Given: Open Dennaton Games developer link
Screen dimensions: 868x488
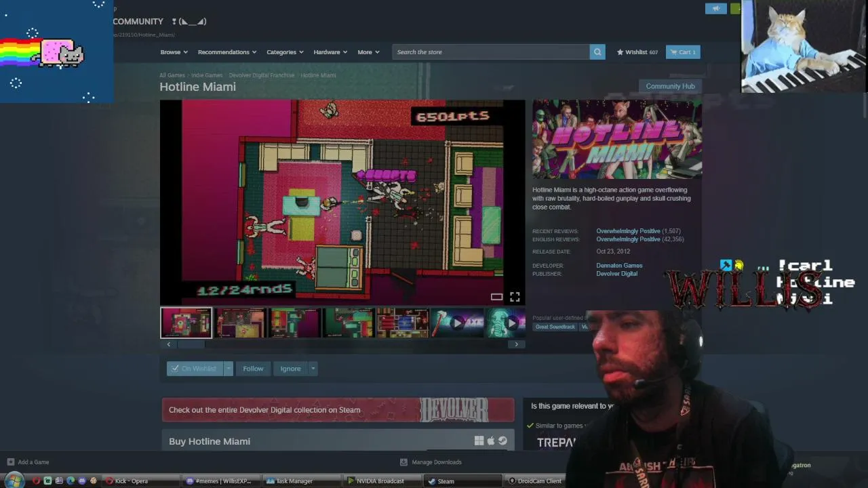Looking at the screenshot, I should (619, 266).
